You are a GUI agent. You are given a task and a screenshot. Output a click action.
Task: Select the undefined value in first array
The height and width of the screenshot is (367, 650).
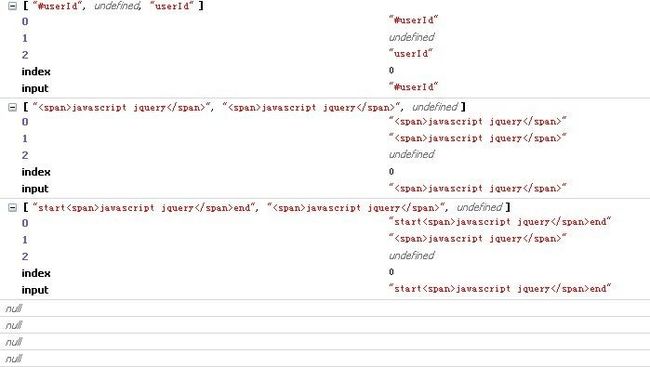point(412,37)
